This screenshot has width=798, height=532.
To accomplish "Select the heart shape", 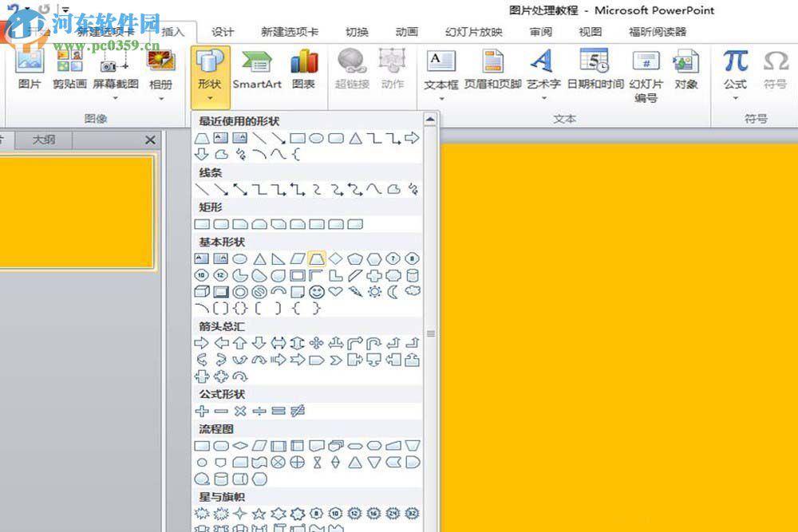I will coord(335,291).
